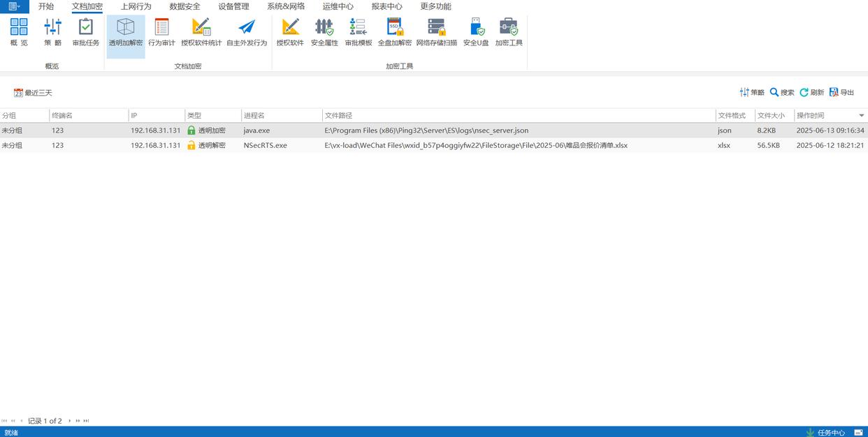Click the 加密工具 toolbox icon

(x=509, y=32)
